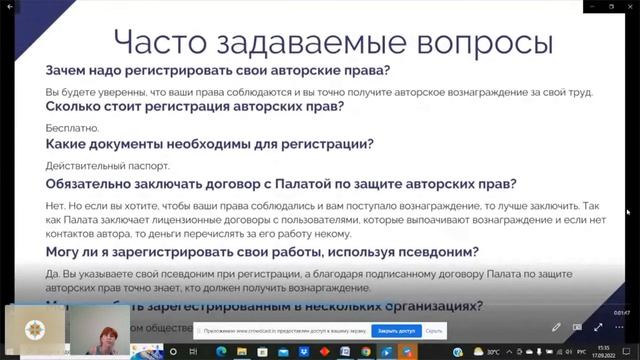Open the three-dots more options menu
This screenshot has height=360, width=640.
tap(619, 327)
